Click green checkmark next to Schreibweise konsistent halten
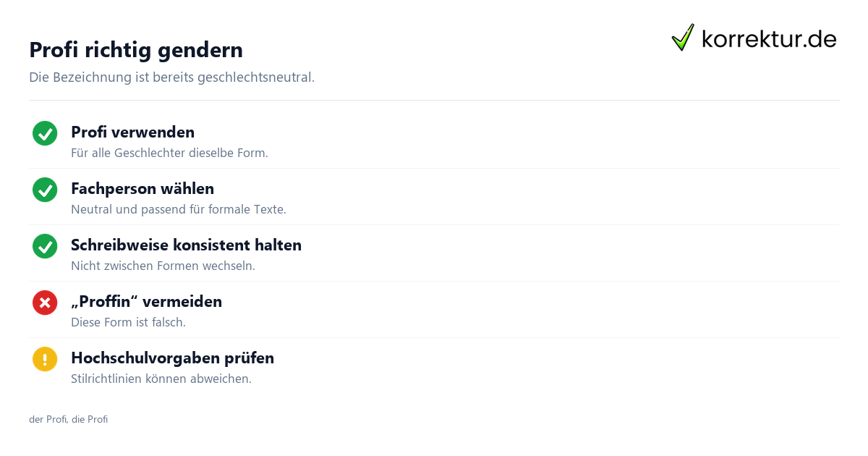 click(45, 246)
